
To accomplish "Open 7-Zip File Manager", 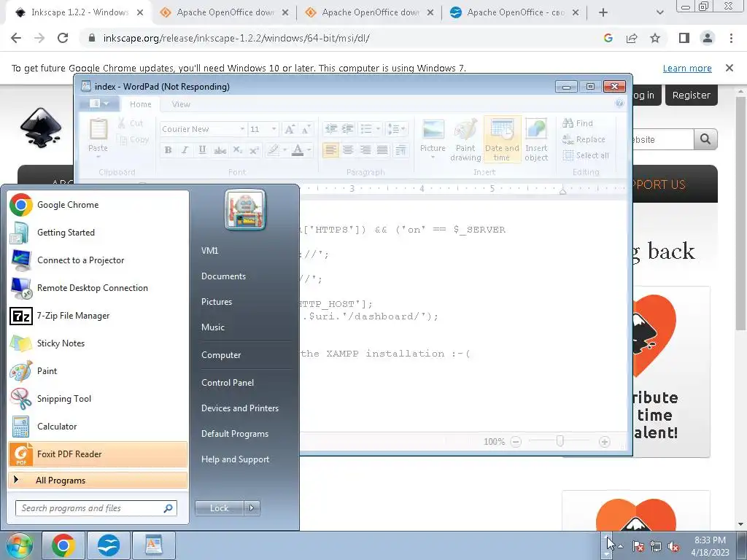I will tap(98, 315).
